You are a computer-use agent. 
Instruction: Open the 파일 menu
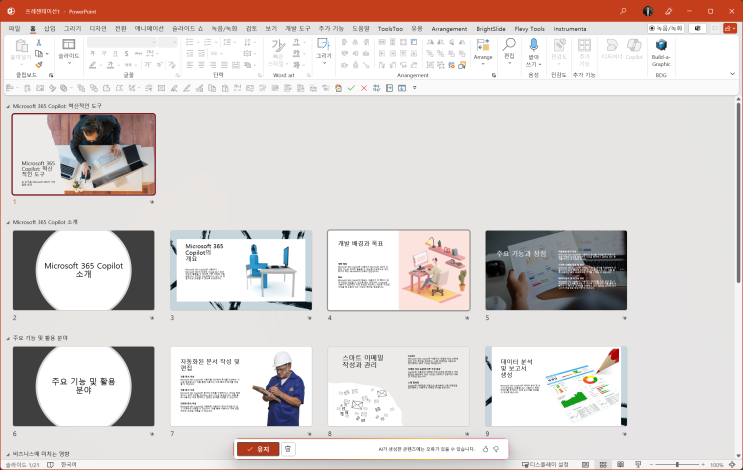click(14, 29)
